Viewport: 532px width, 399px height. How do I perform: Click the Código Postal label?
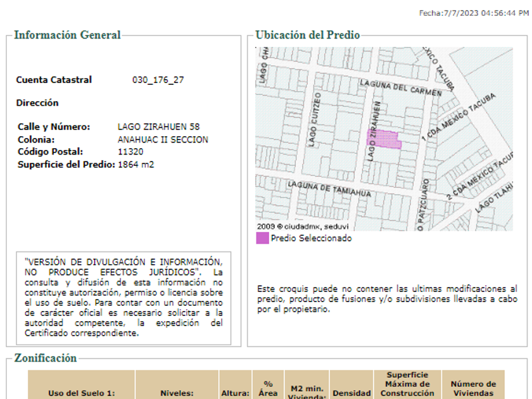(x=50, y=151)
